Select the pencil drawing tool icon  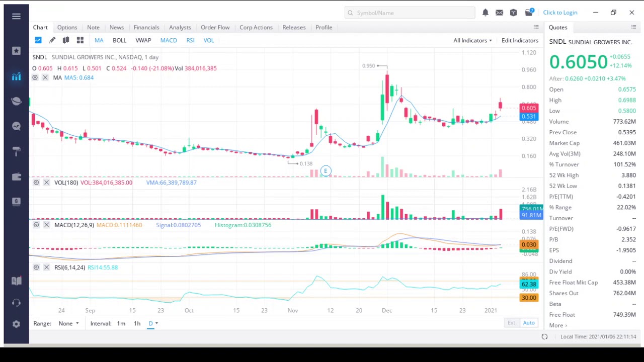click(x=52, y=40)
